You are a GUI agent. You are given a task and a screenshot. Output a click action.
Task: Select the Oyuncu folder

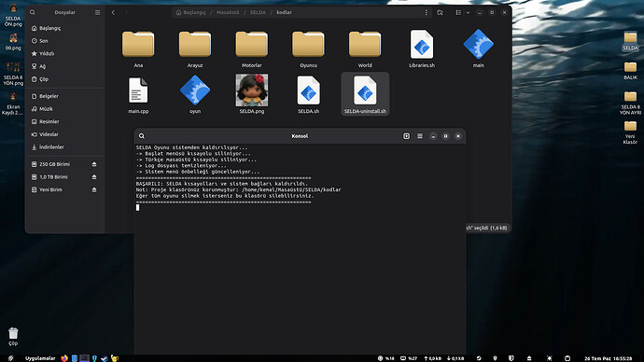click(308, 49)
